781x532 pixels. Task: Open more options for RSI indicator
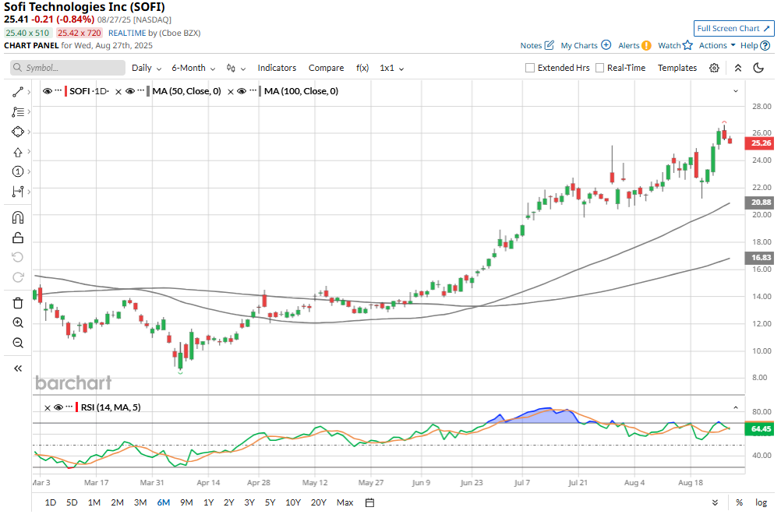69,407
